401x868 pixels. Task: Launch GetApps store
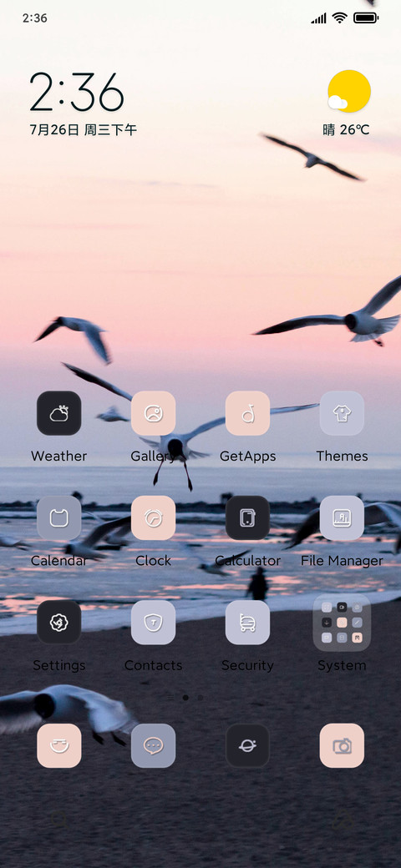pos(247,413)
